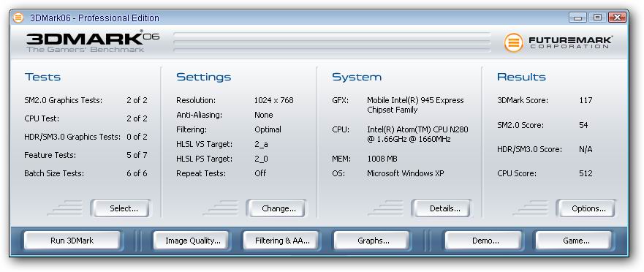The image size is (644, 272).
Task: Open the Graphs... tool
Action: 371,241
